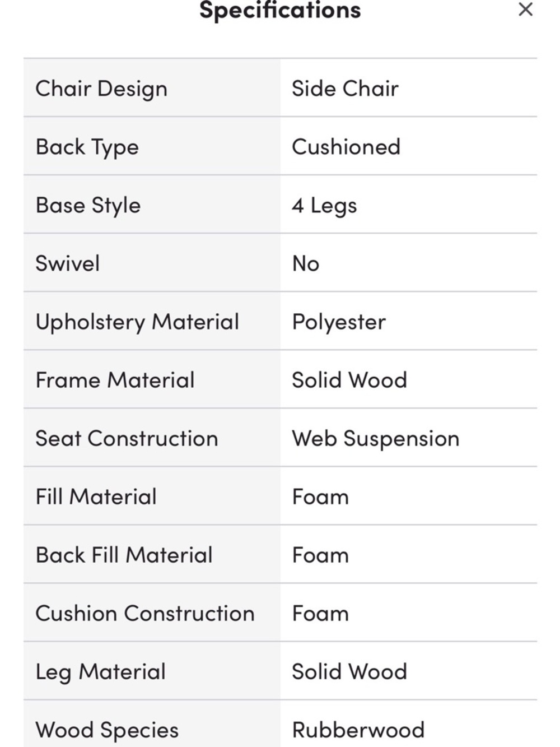Select the Fill Material label
This screenshot has height=747, width=560.
(x=96, y=497)
